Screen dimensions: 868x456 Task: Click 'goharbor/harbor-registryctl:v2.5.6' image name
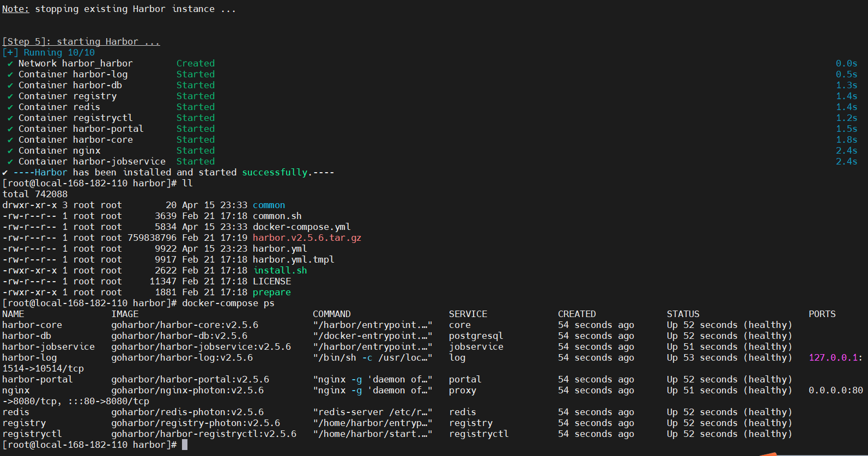tap(204, 434)
